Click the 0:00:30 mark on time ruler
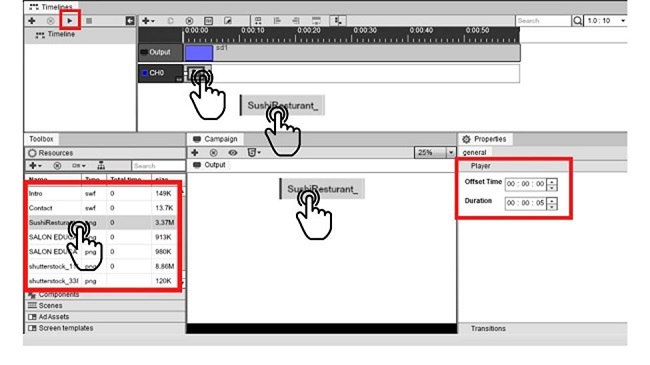This screenshot has height=365, width=650. (x=365, y=30)
